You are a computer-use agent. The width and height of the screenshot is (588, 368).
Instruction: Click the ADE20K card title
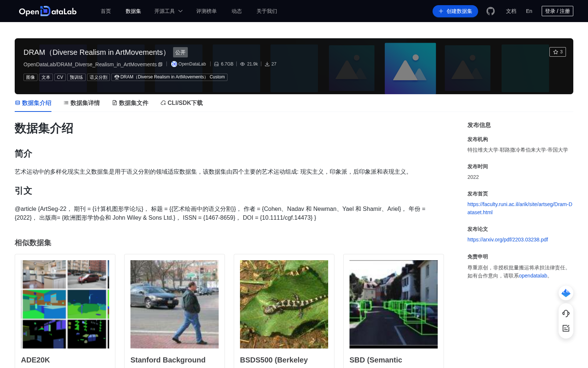[x=35, y=360]
